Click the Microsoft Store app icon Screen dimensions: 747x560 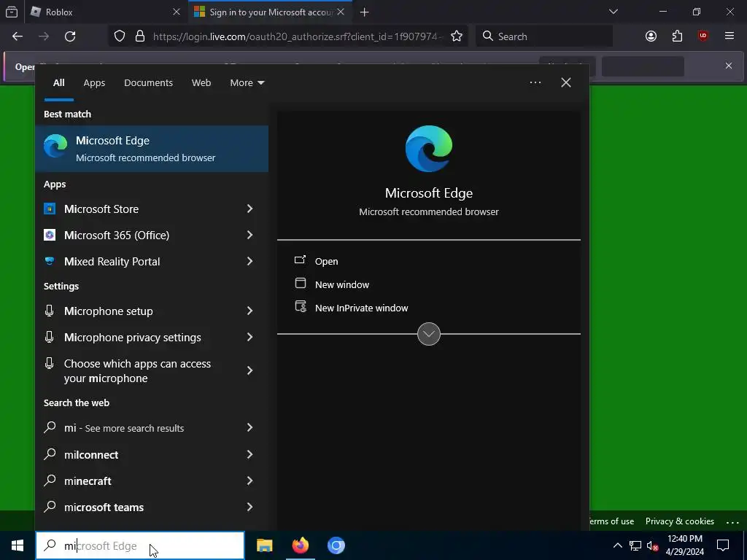50,209
